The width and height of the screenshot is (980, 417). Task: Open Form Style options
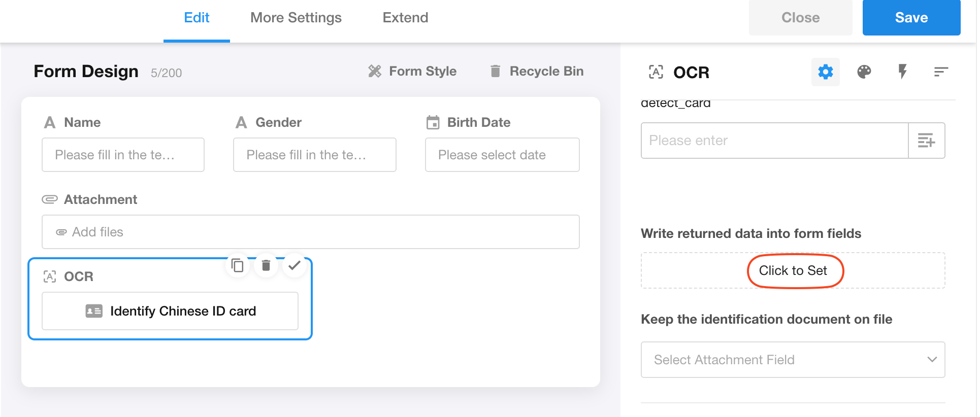point(412,72)
